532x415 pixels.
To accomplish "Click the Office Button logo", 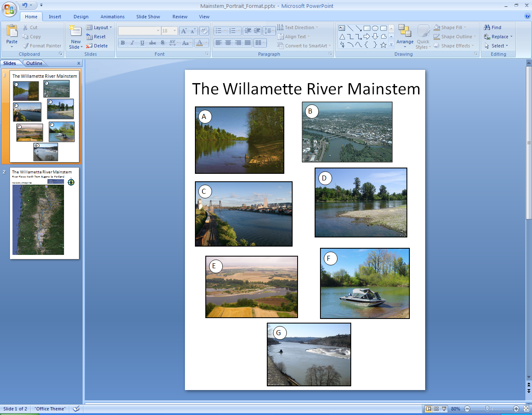I will [9, 8].
